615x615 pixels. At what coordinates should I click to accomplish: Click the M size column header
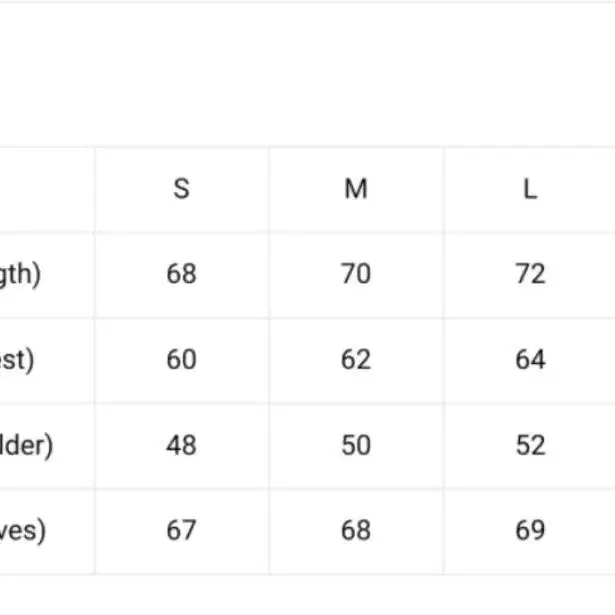click(356, 189)
